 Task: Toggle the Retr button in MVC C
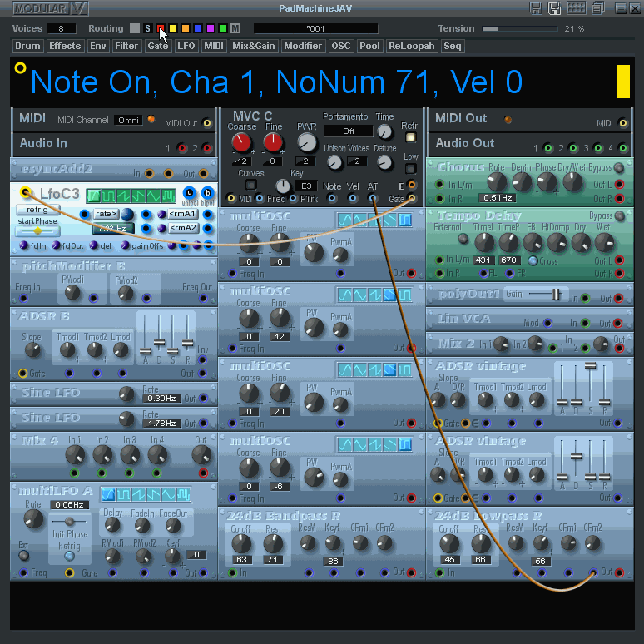click(x=410, y=137)
